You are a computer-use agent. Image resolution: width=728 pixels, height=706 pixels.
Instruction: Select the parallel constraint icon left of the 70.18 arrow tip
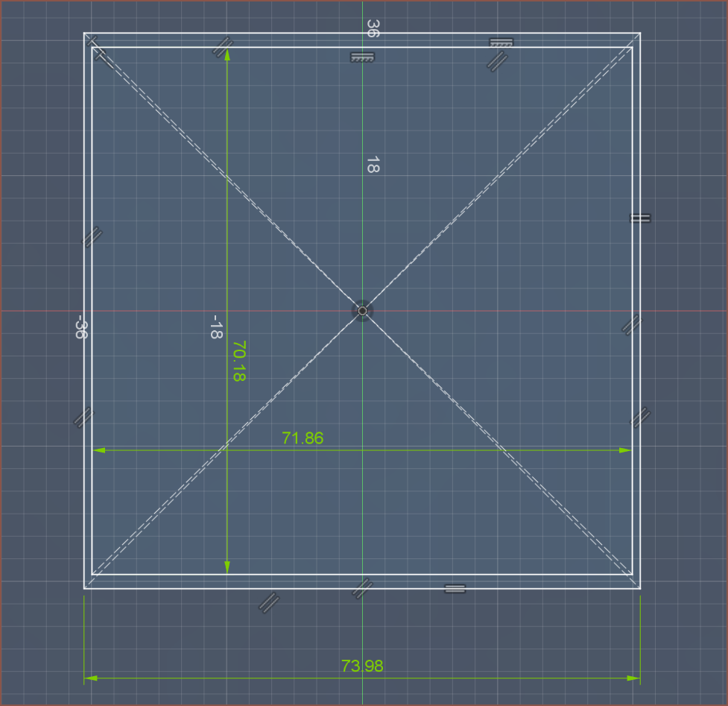(221, 48)
